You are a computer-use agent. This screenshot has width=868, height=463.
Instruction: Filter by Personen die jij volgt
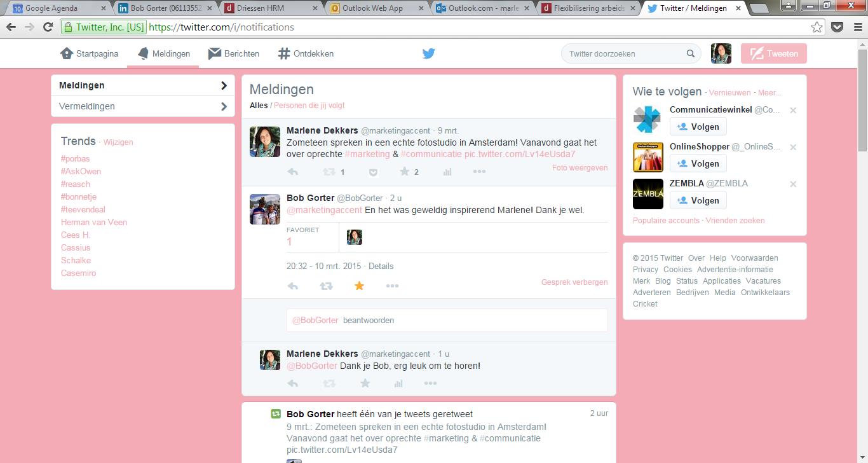309,106
